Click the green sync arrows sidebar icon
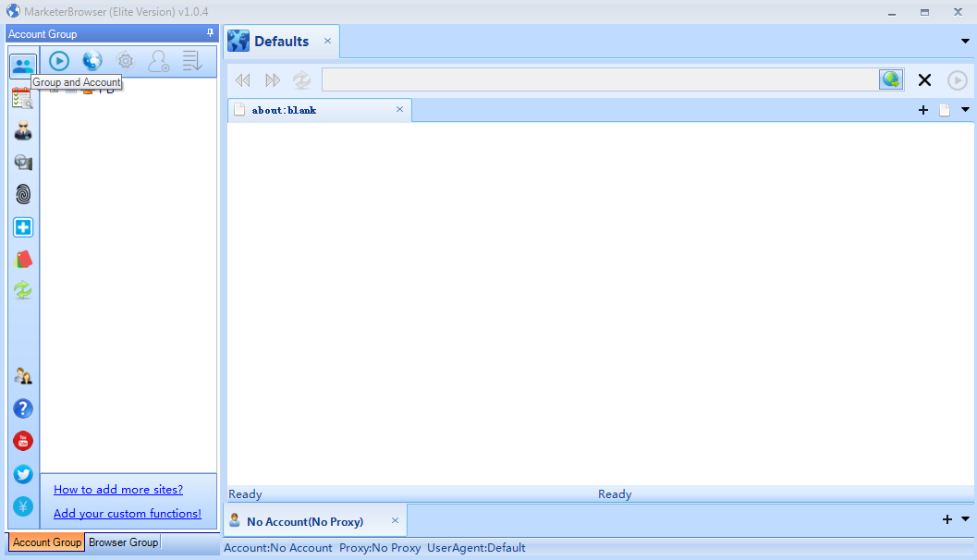 tap(23, 290)
